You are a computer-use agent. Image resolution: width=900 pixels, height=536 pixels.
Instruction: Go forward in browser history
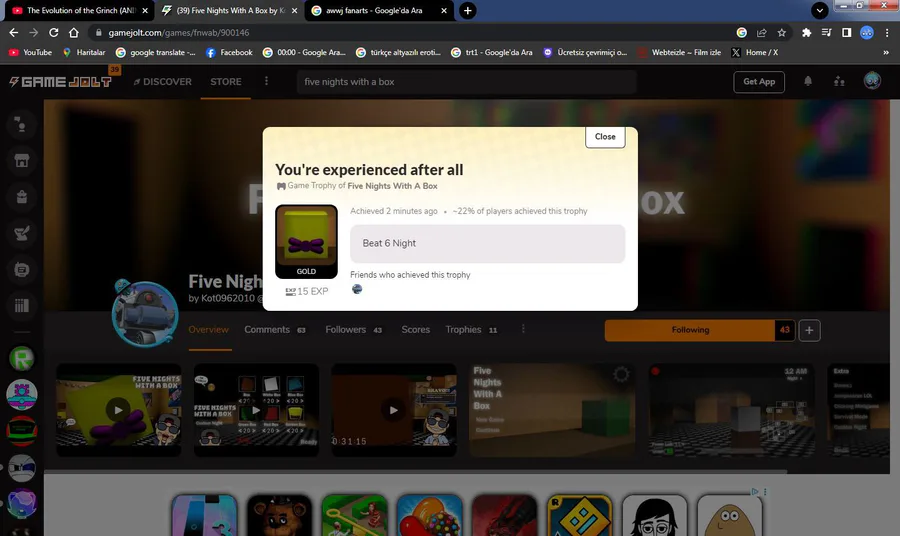(x=34, y=33)
